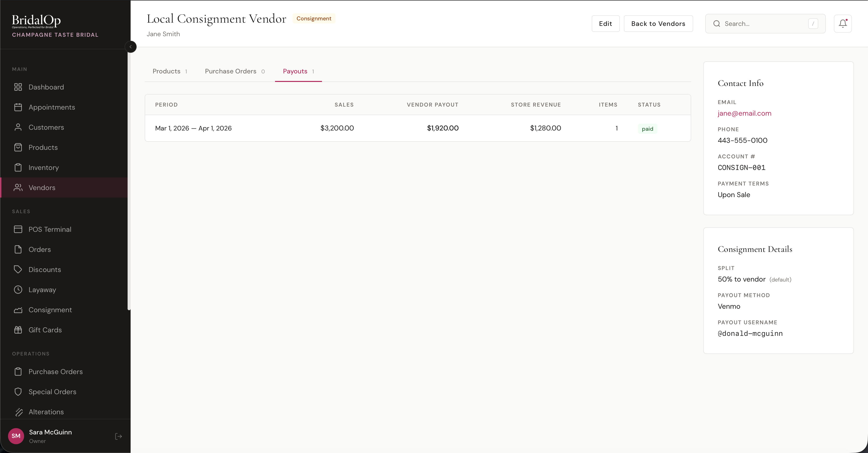Click the paid status badge

point(647,128)
